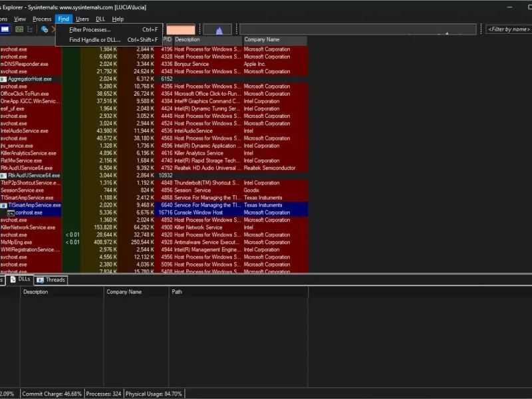Click PID 16716 cell
Screen dimensions: 532x399
click(166, 213)
